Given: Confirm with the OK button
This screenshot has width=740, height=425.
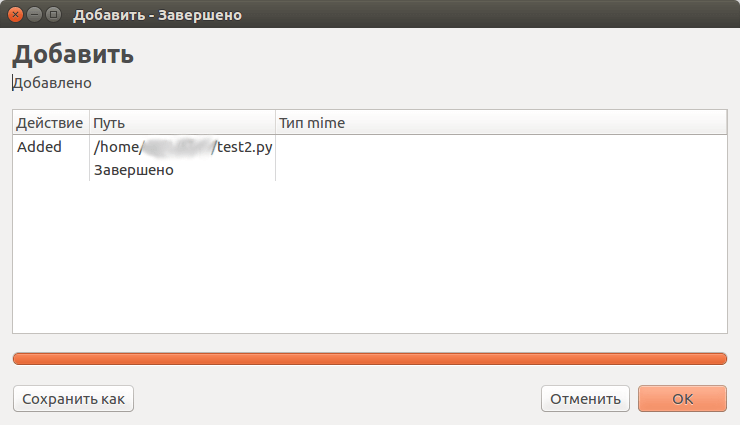Looking at the screenshot, I should click(682, 399).
